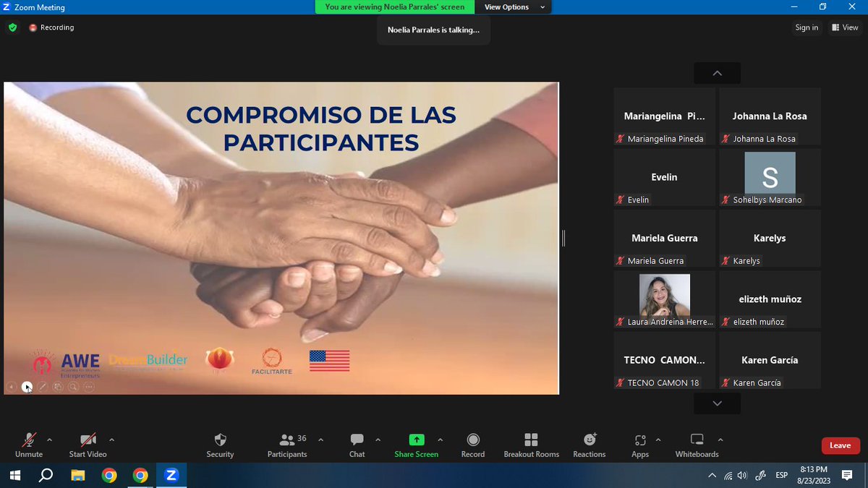Select Johanna La Rosa's video tile
Image resolution: width=868 pixels, height=488 pixels.
click(x=770, y=116)
